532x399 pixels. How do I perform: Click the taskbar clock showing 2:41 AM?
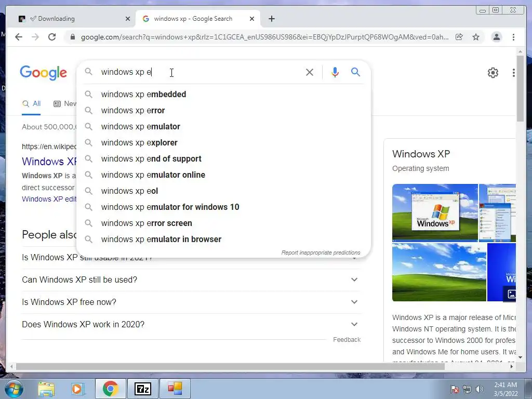pos(506,389)
